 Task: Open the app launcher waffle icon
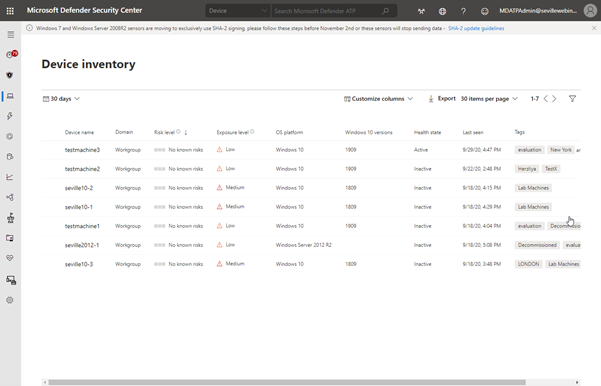coord(10,11)
